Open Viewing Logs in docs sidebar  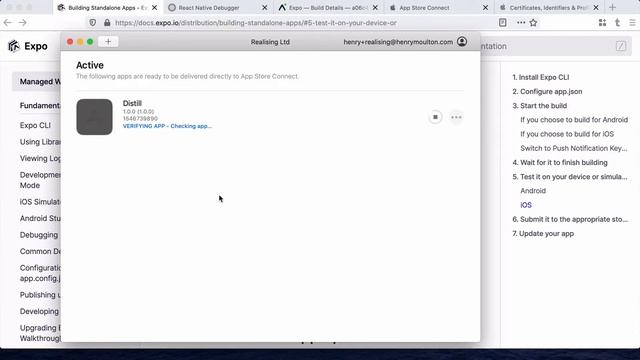point(40,158)
